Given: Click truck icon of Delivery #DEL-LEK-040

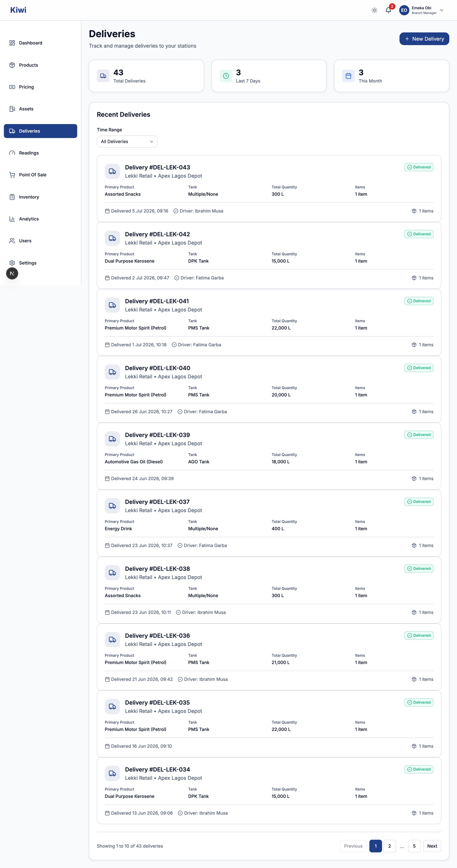Looking at the screenshot, I should tap(112, 372).
